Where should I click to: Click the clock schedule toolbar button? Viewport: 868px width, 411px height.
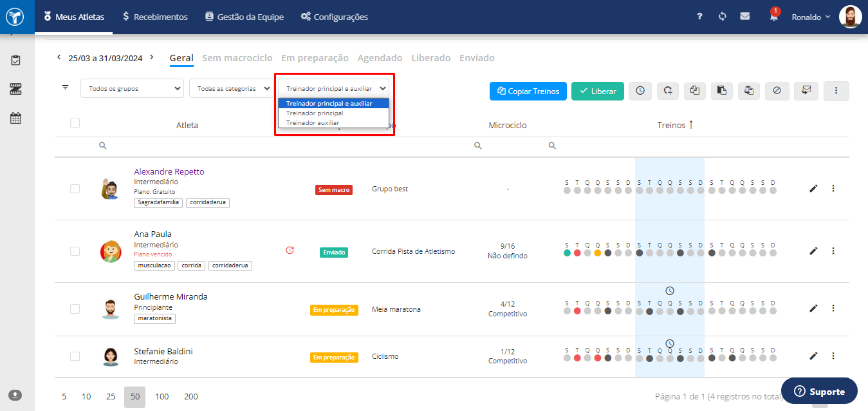pos(640,91)
